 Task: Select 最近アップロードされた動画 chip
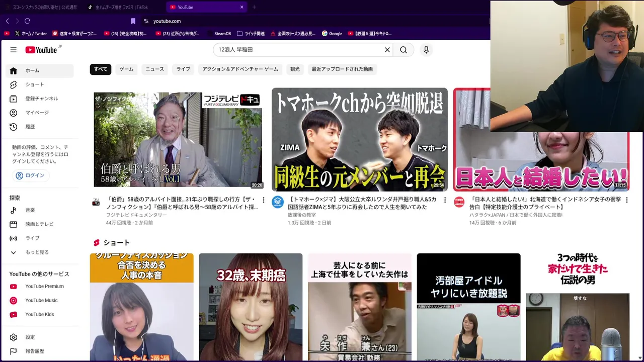[342, 69]
